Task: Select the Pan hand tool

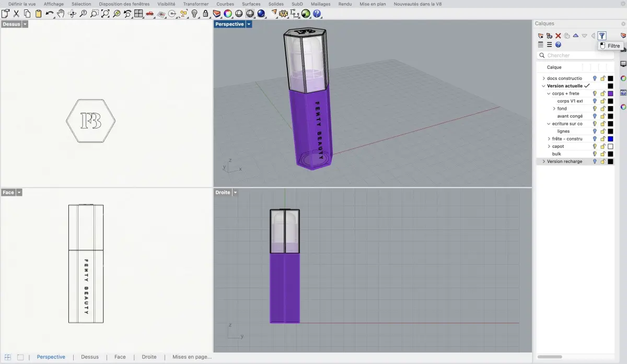Action: pyautogui.click(x=61, y=14)
